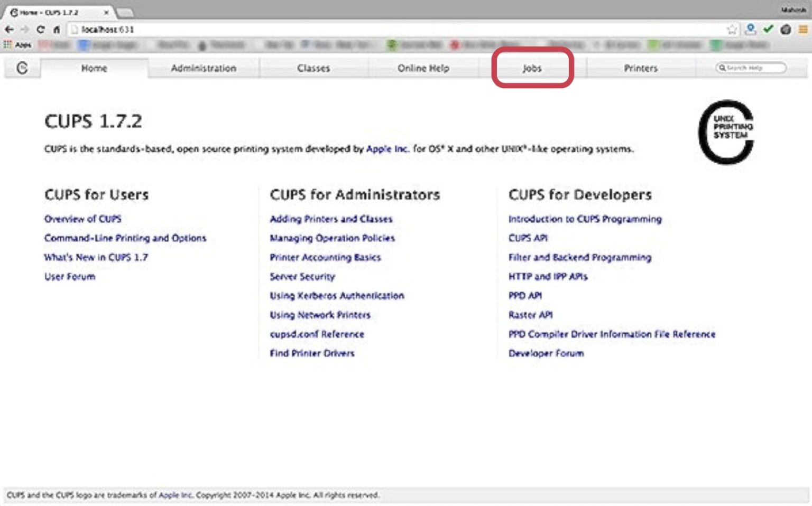Follow the Find Printer Drivers link

point(312,353)
